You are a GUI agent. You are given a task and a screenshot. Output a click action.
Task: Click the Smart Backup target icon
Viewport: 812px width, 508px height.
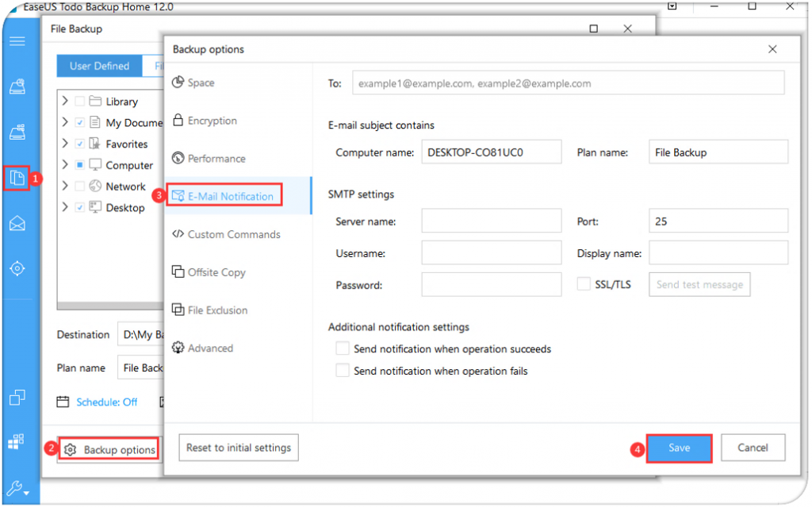[17, 268]
